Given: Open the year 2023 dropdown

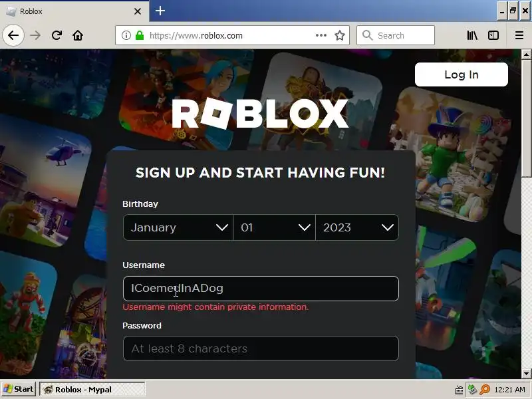Looking at the screenshot, I should pos(357,227).
